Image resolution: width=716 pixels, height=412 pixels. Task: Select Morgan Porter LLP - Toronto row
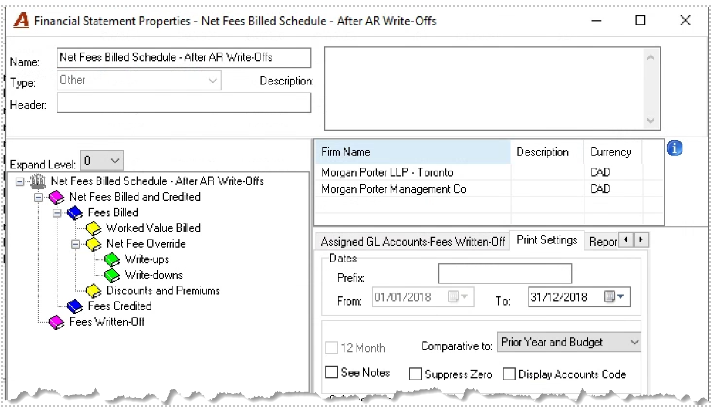pyautogui.click(x=489, y=173)
